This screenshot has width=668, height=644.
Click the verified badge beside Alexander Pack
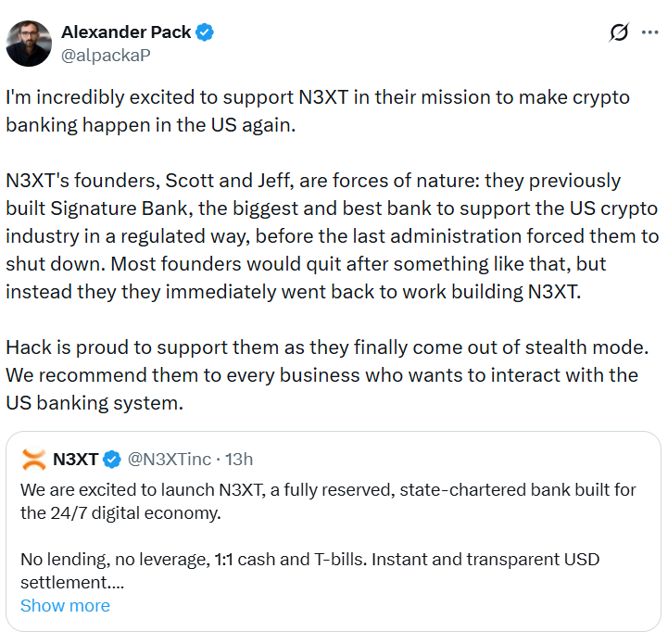tap(205, 33)
